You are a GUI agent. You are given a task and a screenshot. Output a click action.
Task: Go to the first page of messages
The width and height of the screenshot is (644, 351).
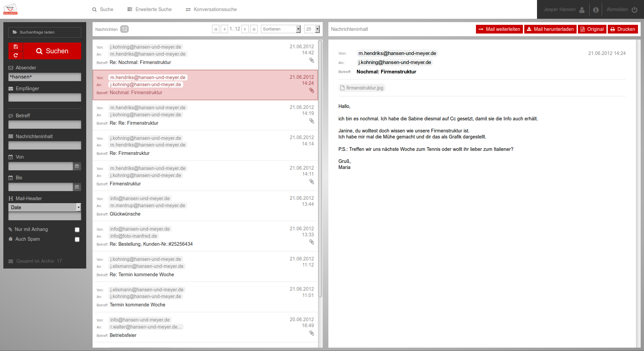[216, 29]
